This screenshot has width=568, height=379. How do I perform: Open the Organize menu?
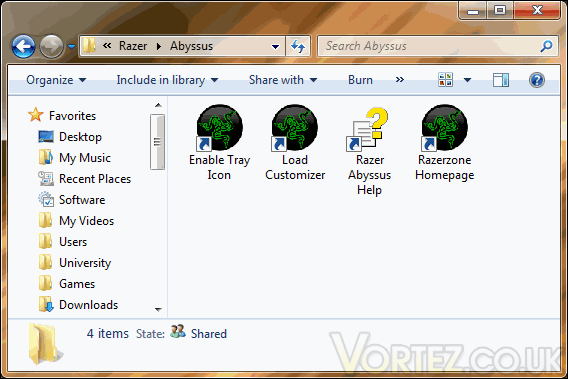pos(56,80)
